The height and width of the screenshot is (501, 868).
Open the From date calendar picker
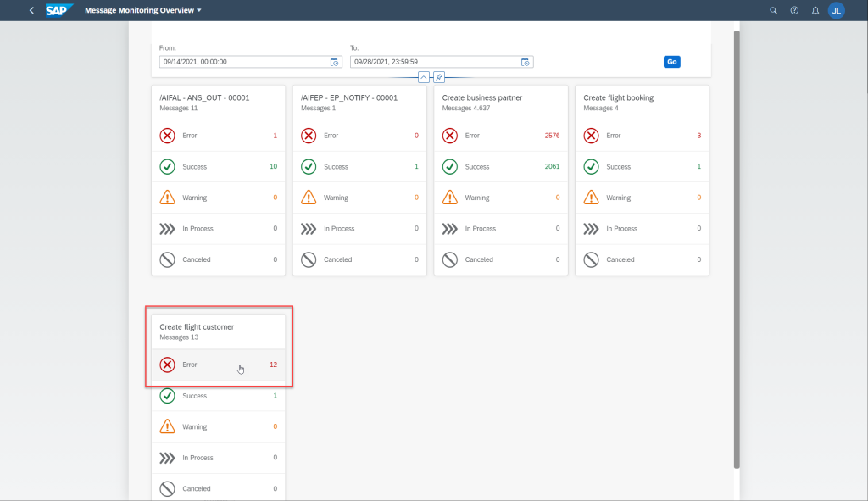[x=334, y=62]
